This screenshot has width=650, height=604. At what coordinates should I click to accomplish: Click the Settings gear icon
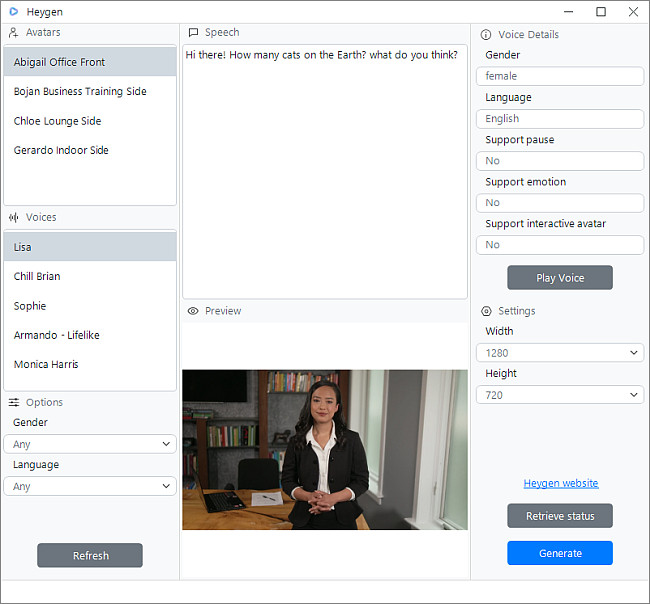point(486,311)
